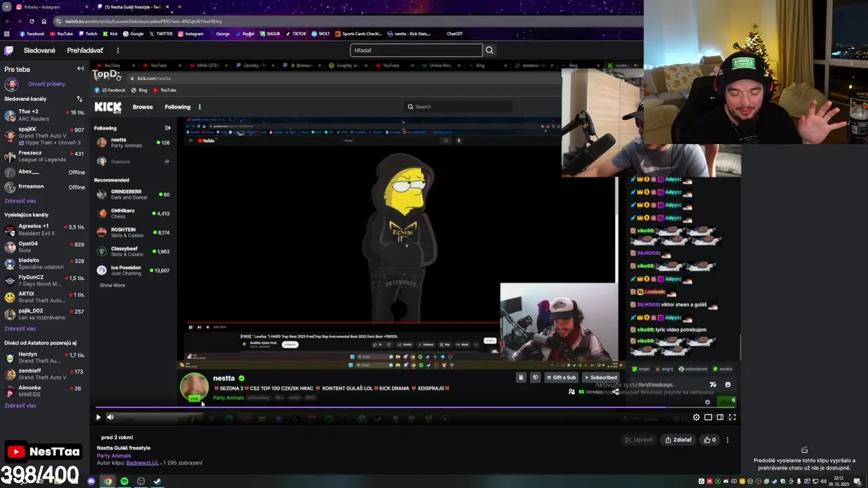Open Sports Cards Checklist bookmark
868x488 pixels.
click(x=359, y=34)
